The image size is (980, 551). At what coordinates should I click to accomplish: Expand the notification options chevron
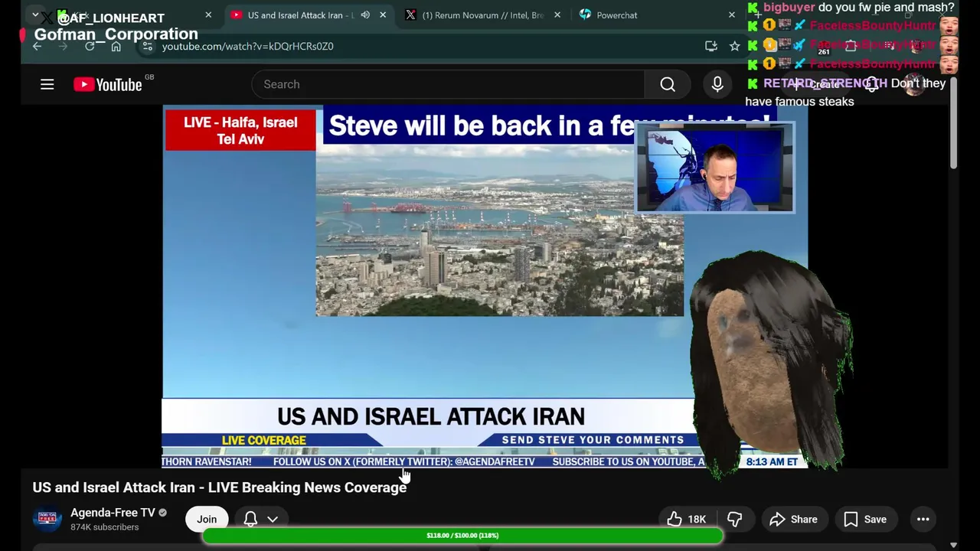coord(273,519)
